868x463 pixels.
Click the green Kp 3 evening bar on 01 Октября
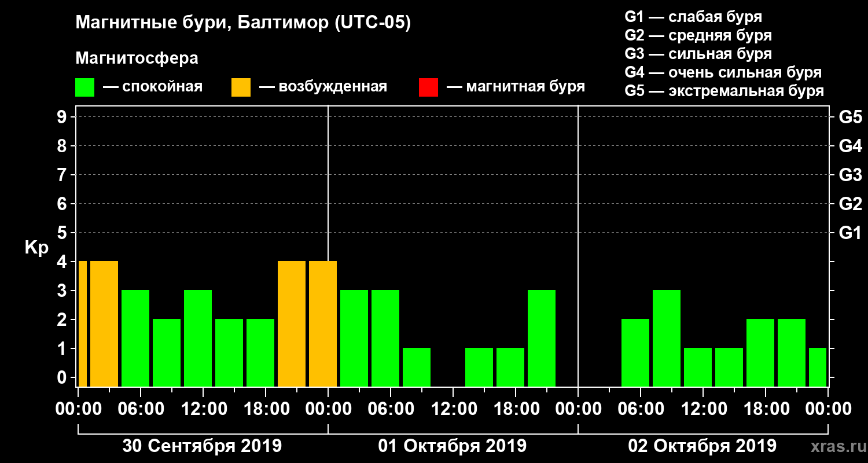pos(542,338)
